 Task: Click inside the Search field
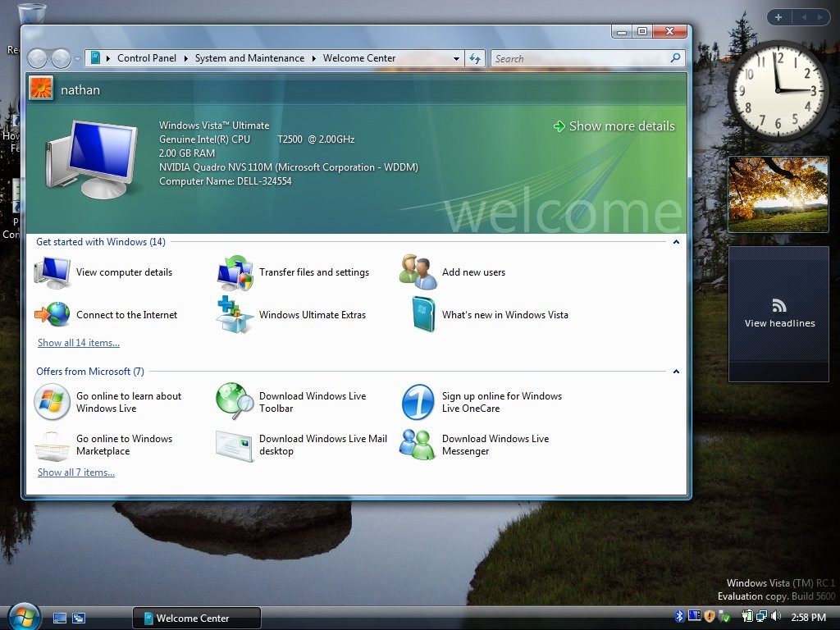pos(574,58)
